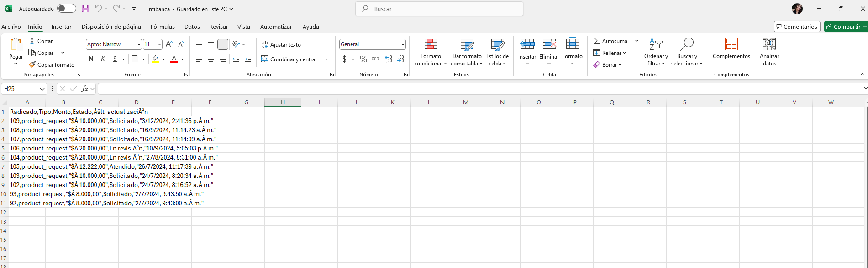The image size is (868, 268).
Task: Open the Pegar paste icon
Action: [16, 45]
